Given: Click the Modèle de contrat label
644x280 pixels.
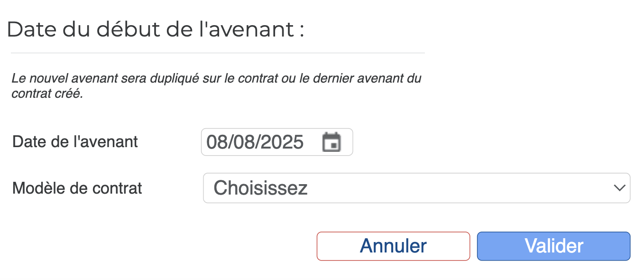Looking at the screenshot, I should [x=77, y=188].
